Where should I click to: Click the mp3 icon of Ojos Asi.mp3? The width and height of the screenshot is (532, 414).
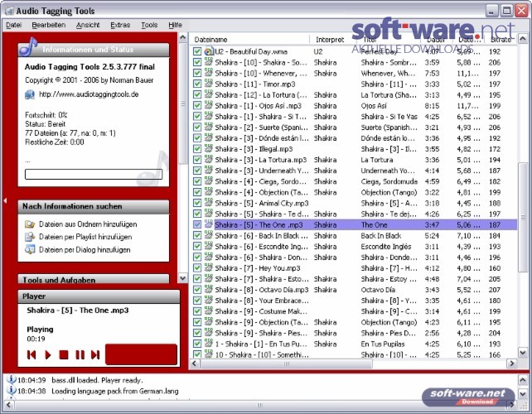click(x=209, y=105)
